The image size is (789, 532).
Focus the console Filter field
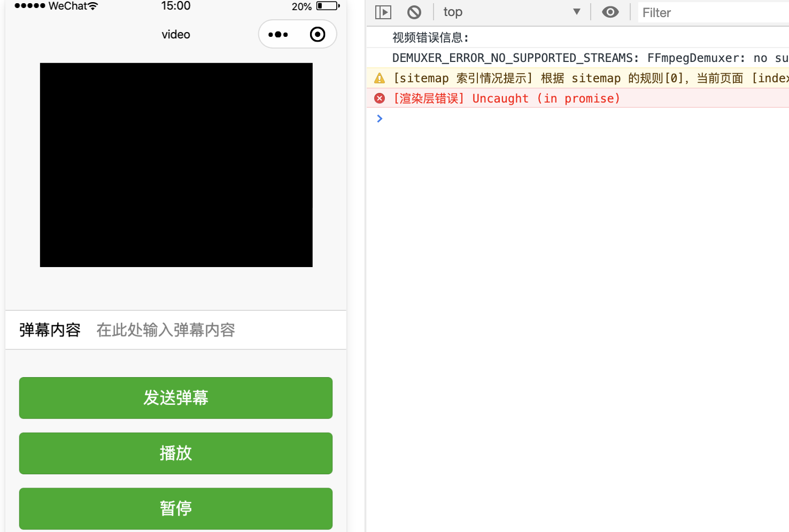point(714,12)
